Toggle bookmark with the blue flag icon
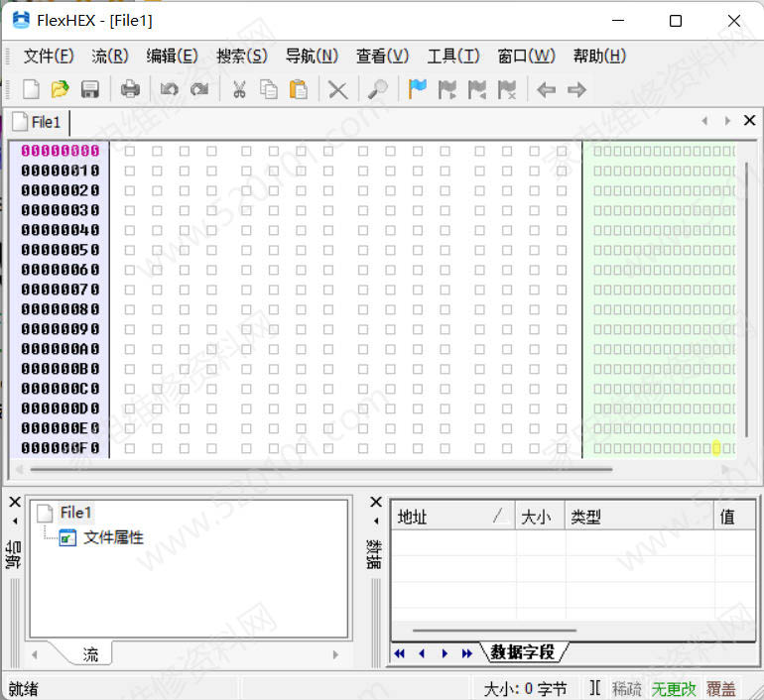The image size is (764, 700). (x=418, y=90)
